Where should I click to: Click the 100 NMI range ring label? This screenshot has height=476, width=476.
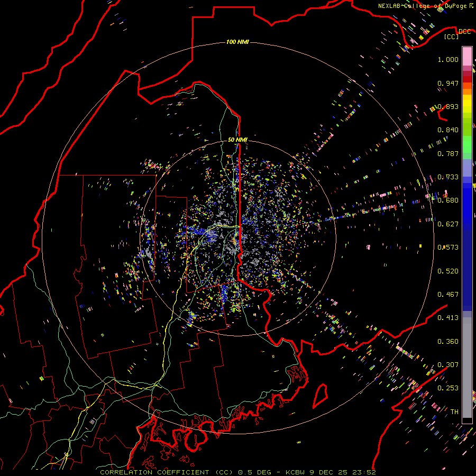pos(237,42)
